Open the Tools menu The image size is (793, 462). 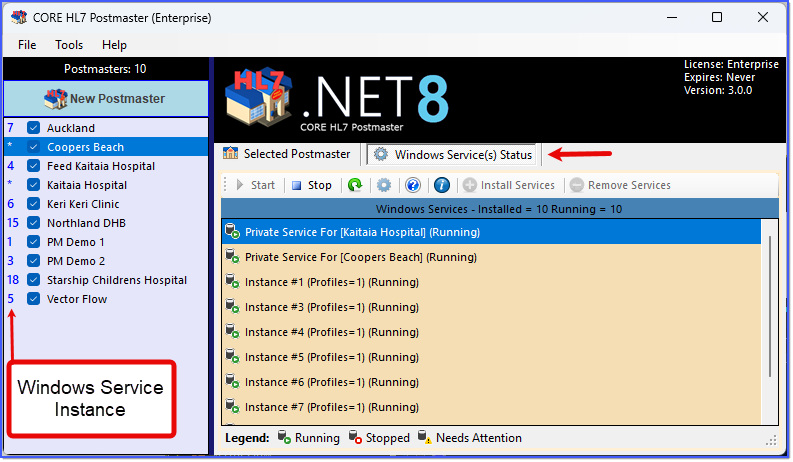69,45
